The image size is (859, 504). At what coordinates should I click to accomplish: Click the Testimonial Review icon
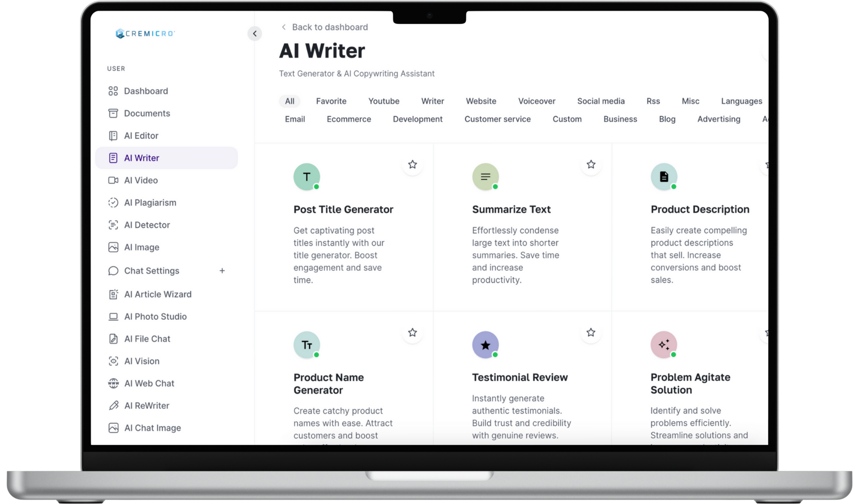[x=485, y=344]
